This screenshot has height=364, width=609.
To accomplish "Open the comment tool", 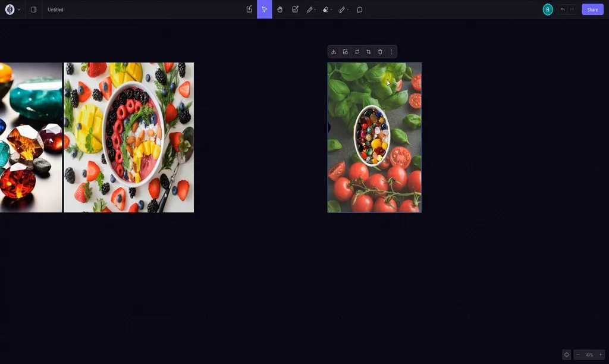I will (359, 10).
